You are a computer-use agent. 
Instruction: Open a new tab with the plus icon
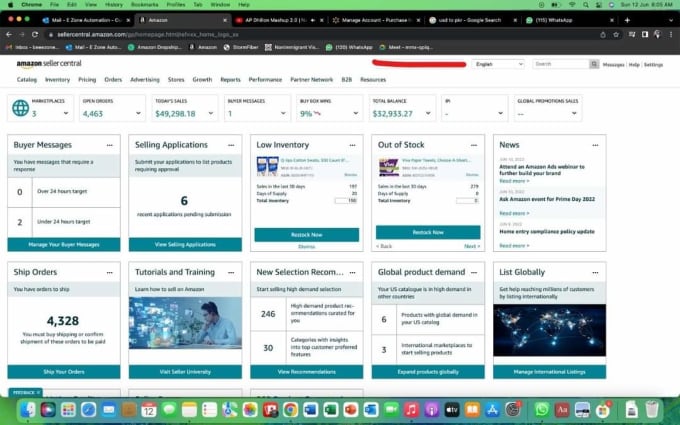pyautogui.click(x=627, y=20)
